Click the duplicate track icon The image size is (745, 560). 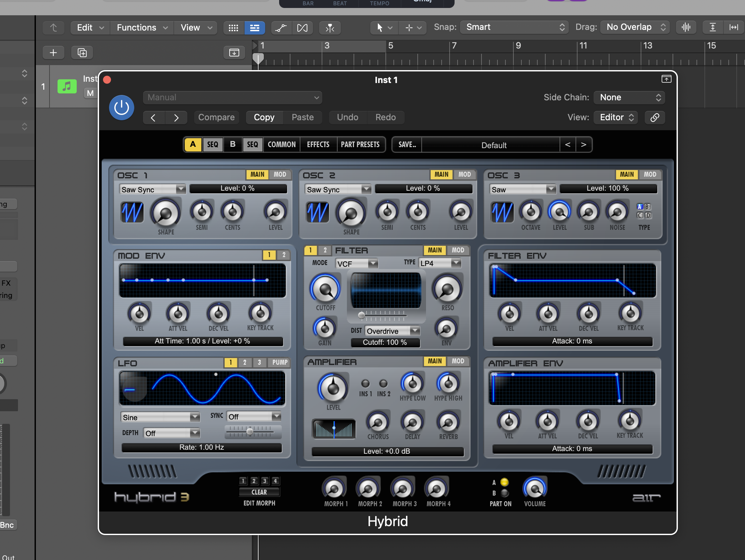[x=82, y=53]
